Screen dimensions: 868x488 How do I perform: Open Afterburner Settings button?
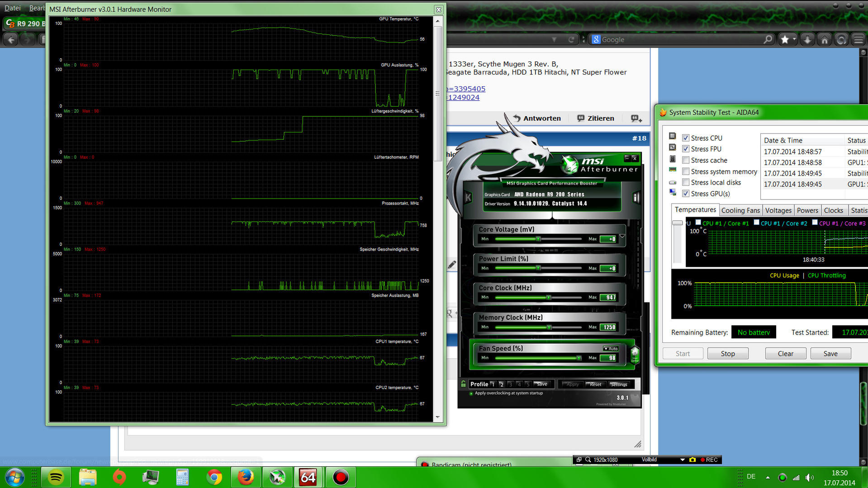point(619,384)
